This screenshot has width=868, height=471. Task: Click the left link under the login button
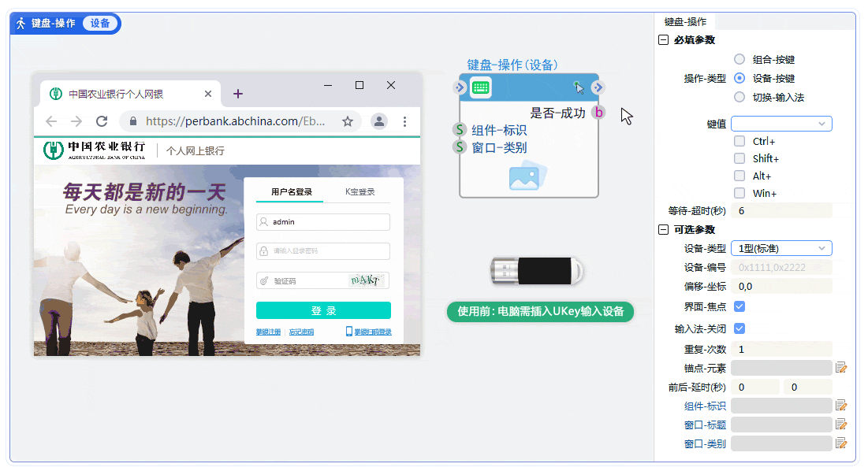268,332
